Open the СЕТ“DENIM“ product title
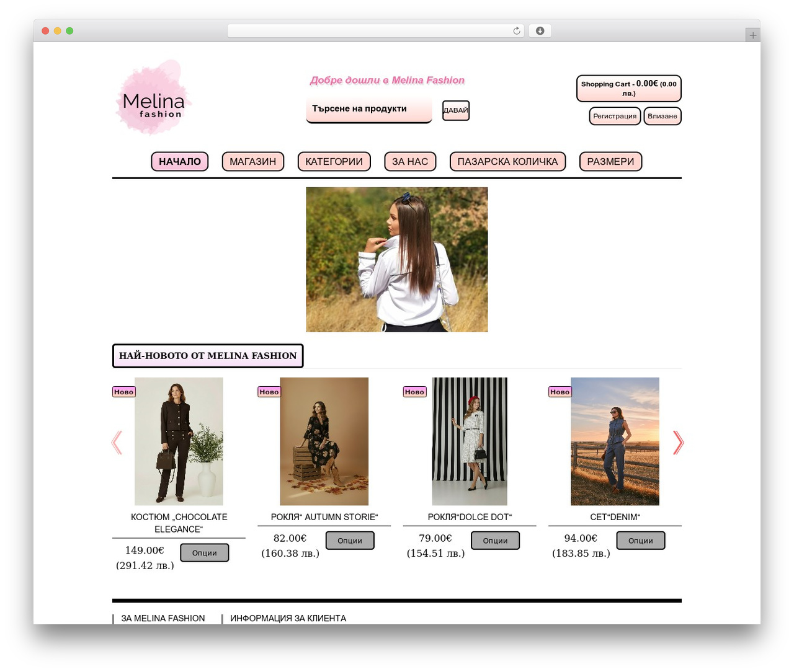794x672 pixels. [615, 517]
